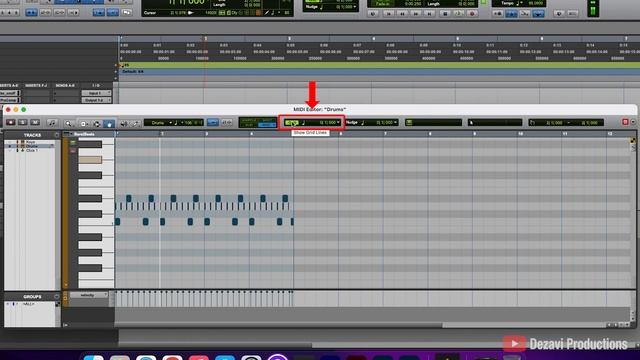Select the Grabber hand tool
This screenshot has width=640, height=360.
pyautogui.click(x=109, y=123)
